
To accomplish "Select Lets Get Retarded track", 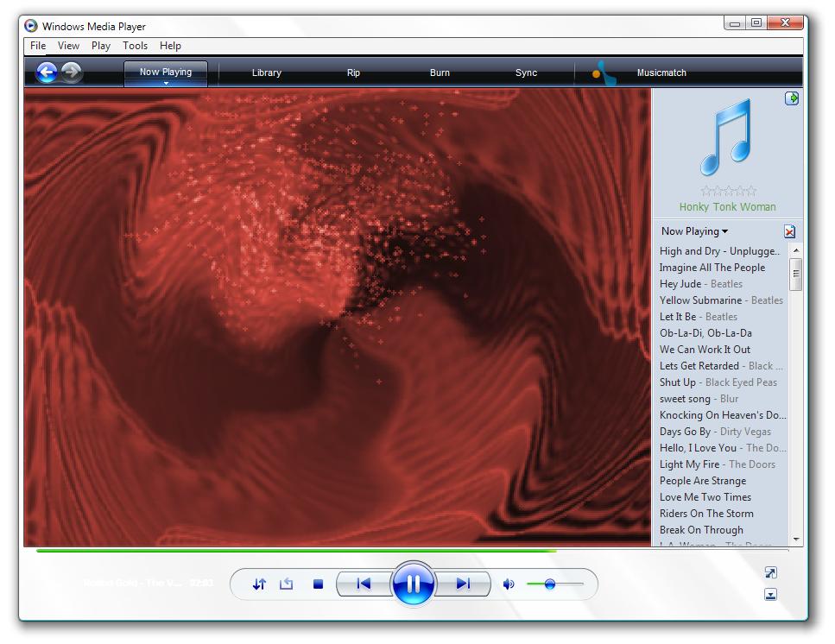I will 720,366.
